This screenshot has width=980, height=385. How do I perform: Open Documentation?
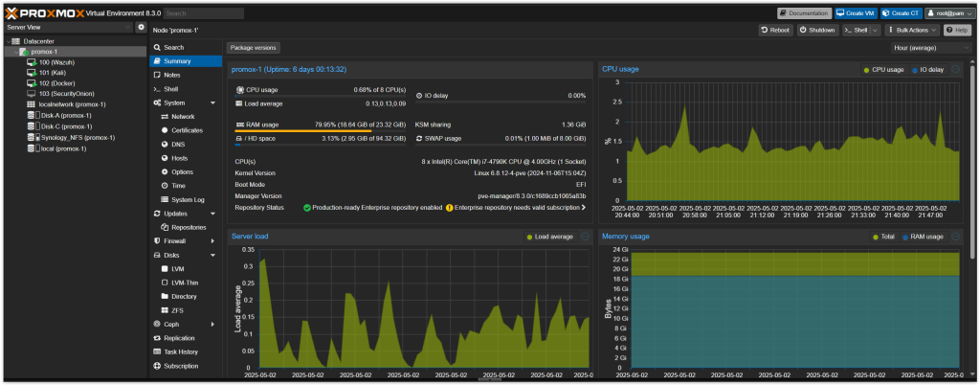tap(804, 13)
